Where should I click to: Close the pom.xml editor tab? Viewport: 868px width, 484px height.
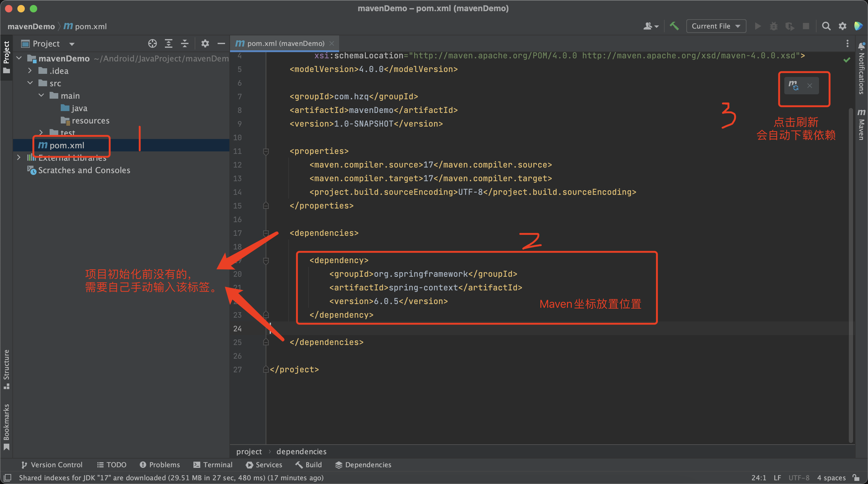[332, 43]
